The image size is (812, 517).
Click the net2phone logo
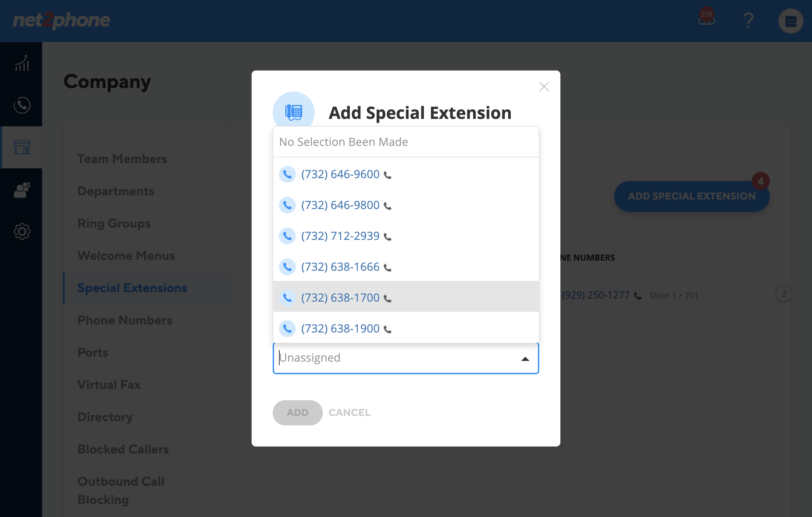tap(61, 20)
